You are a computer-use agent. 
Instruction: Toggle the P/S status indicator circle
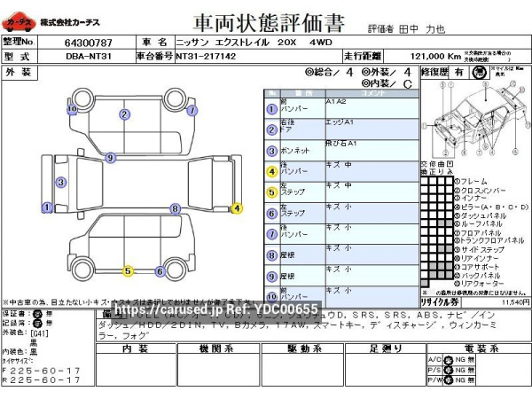(448, 370)
